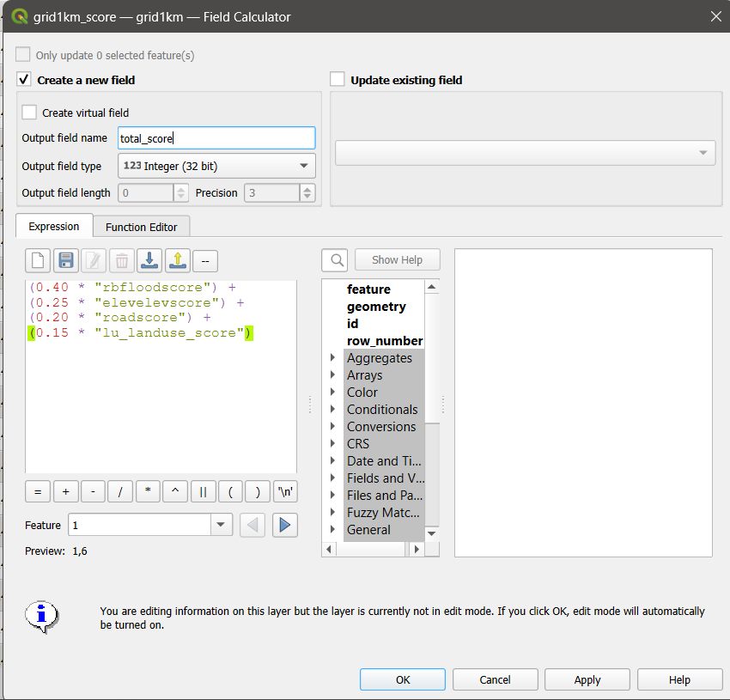
Task: Insert the string concatenation || operator
Action: (x=203, y=491)
